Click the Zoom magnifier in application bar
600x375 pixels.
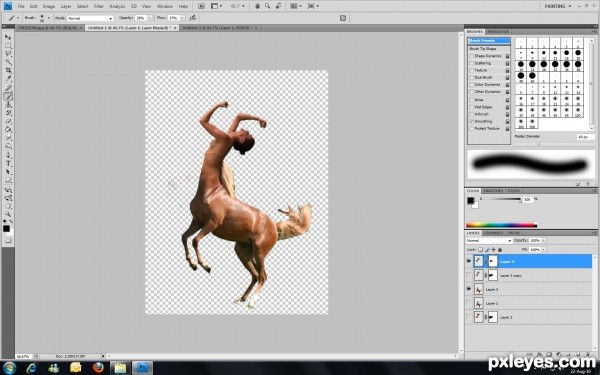point(267,6)
